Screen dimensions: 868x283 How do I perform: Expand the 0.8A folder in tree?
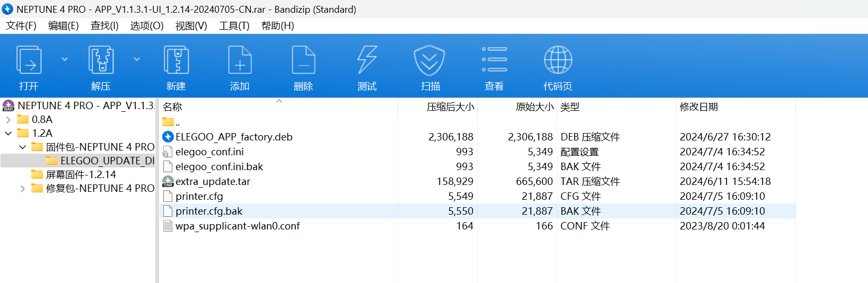[8, 120]
